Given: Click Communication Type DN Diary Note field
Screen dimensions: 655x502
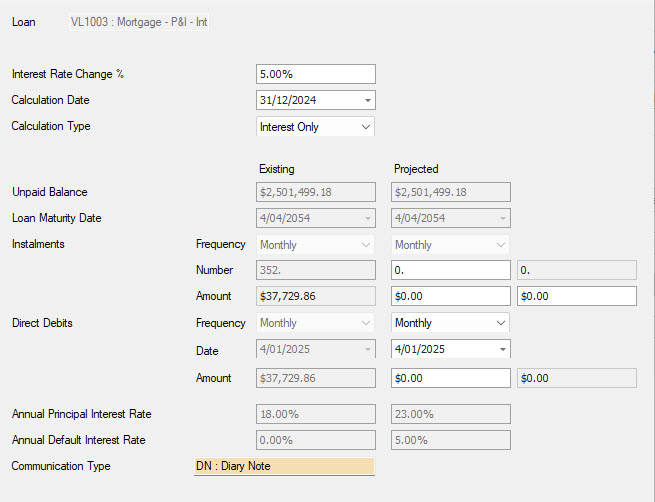Looking at the screenshot, I should click(284, 466).
